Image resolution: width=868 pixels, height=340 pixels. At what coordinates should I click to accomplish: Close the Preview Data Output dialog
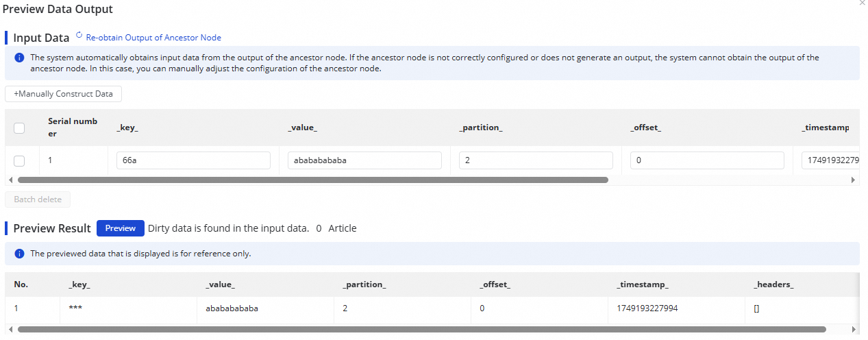click(x=861, y=3)
